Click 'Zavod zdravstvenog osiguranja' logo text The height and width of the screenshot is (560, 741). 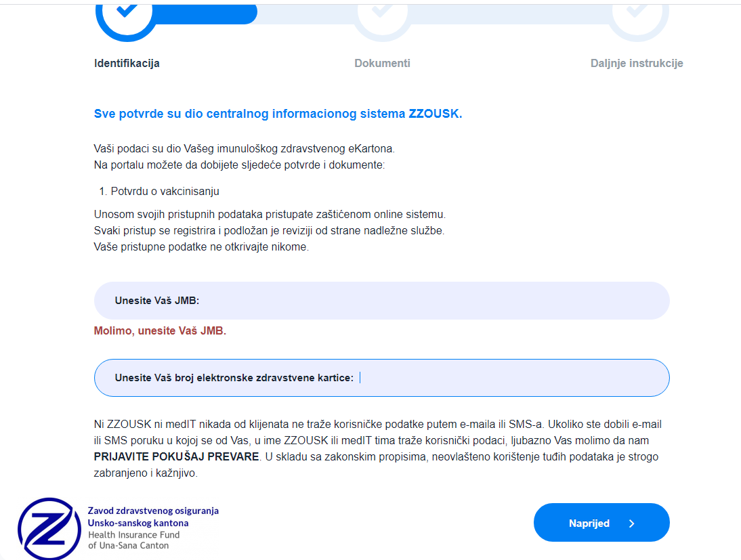click(x=153, y=511)
